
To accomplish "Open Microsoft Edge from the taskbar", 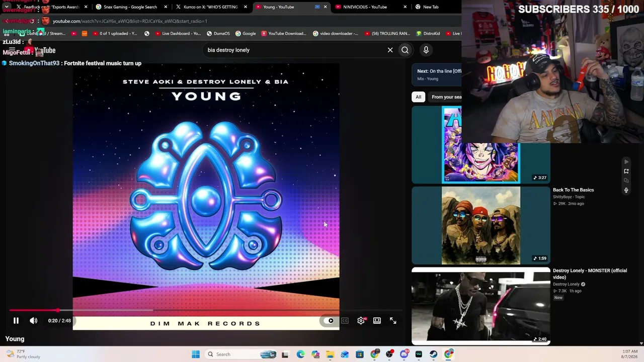I will coord(300,354).
